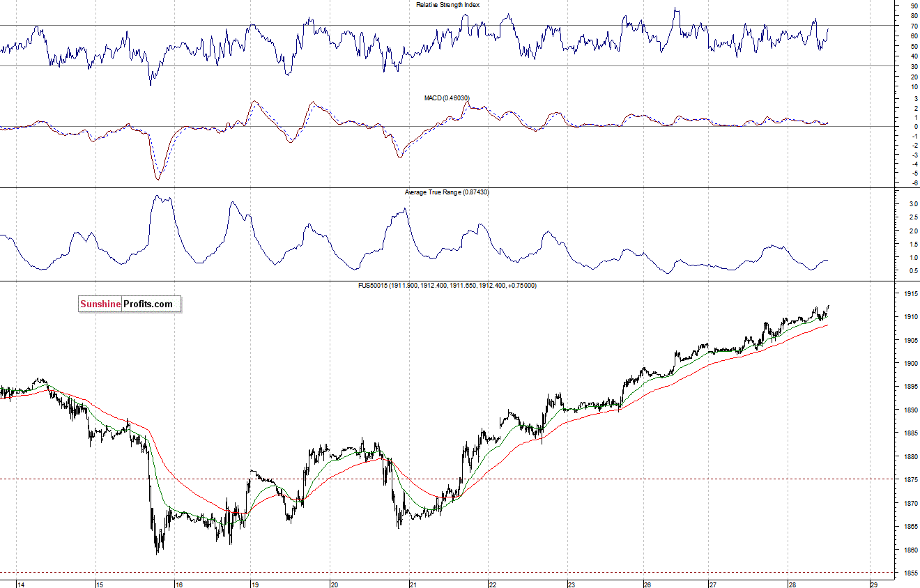Click date label 23 on the time axis
The height and width of the screenshot is (588, 920).
pyautogui.click(x=570, y=584)
